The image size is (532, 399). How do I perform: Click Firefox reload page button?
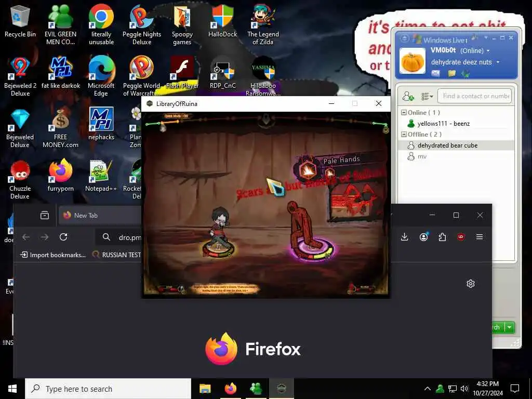63,237
